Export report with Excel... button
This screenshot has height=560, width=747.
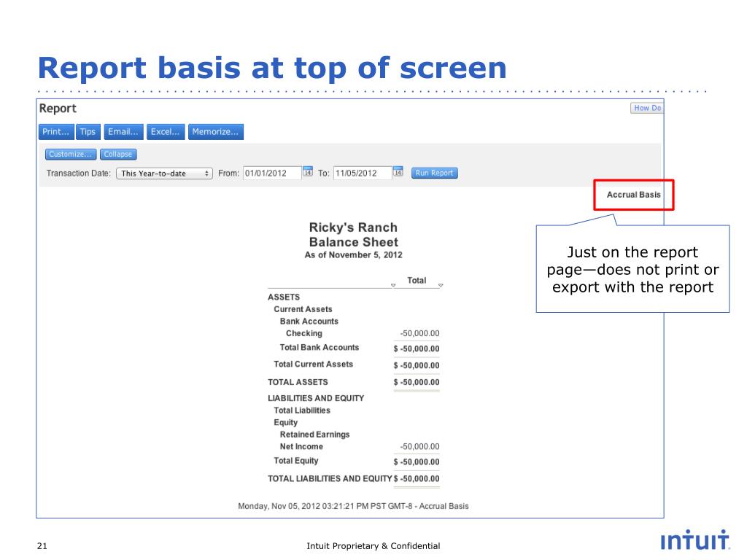click(166, 132)
